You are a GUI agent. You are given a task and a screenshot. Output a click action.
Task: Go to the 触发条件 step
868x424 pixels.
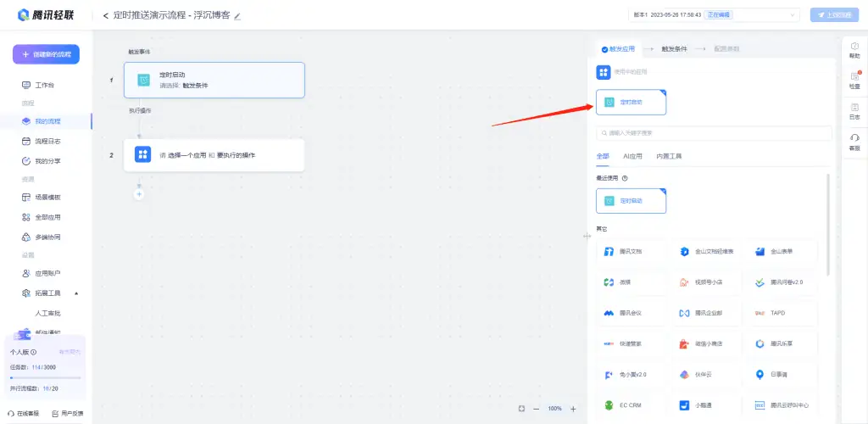pyautogui.click(x=674, y=49)
